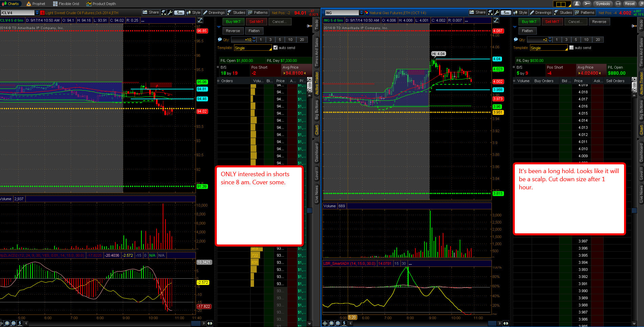This screenshot has height=327, width=644.
Task: Click the Symbols button
Action: pyautogui.click(x=603, y=4)
